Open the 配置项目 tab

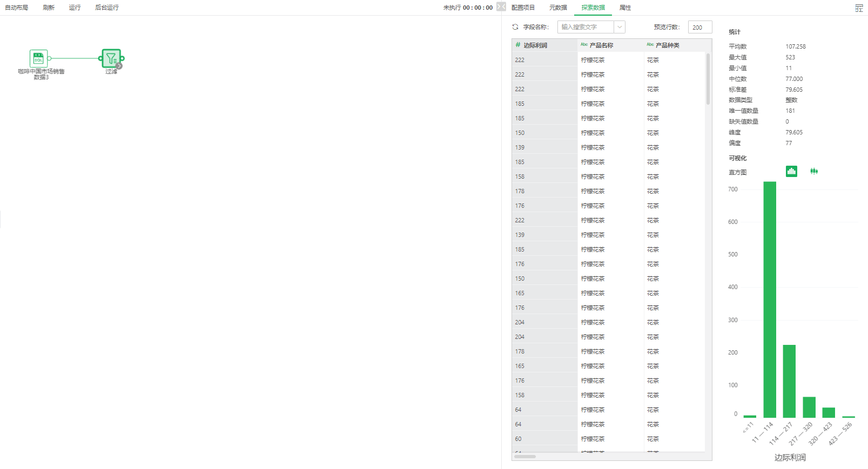[x=523, y=8]
